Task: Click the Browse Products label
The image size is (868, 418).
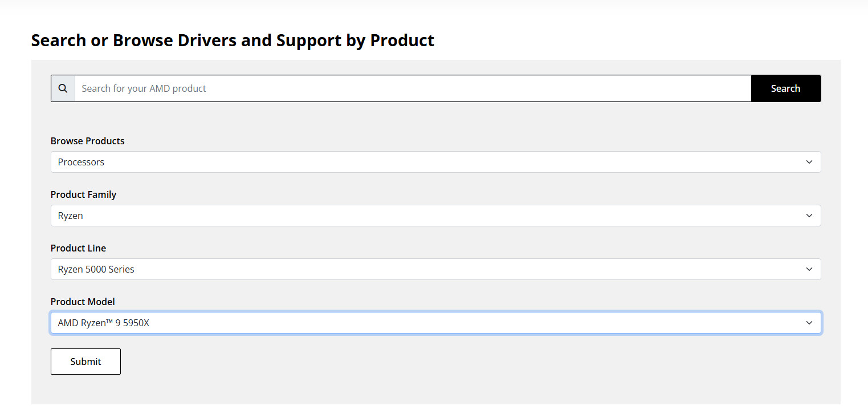Action: (87, 141)
